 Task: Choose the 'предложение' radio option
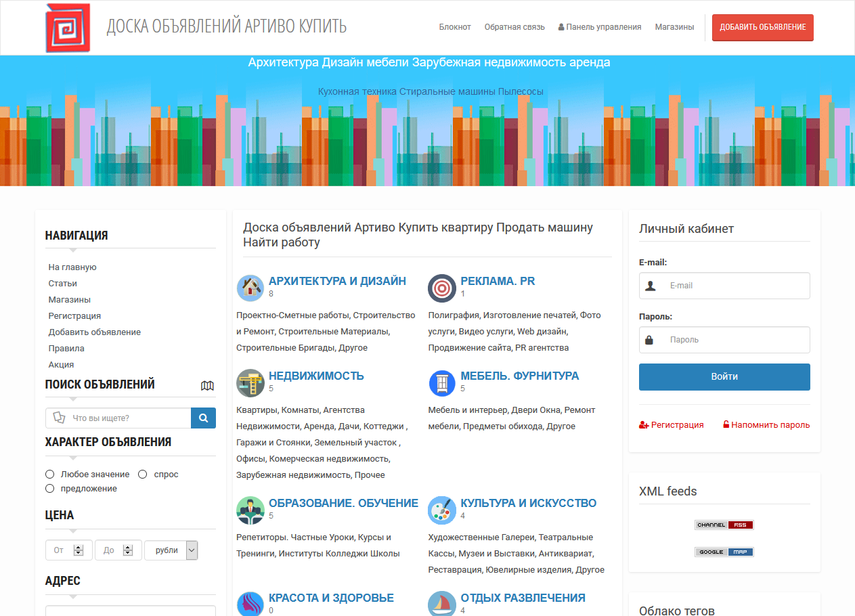50,489
